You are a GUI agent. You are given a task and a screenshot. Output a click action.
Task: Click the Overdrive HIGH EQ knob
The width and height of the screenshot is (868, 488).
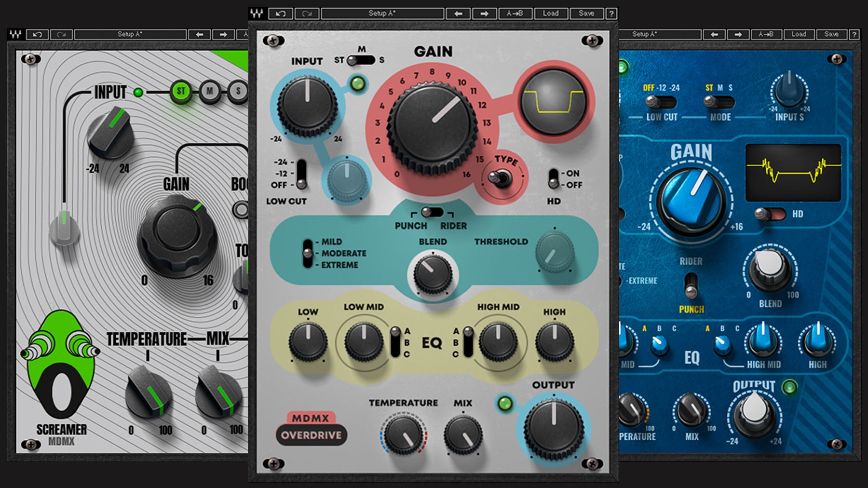click(x=555, y=342)
